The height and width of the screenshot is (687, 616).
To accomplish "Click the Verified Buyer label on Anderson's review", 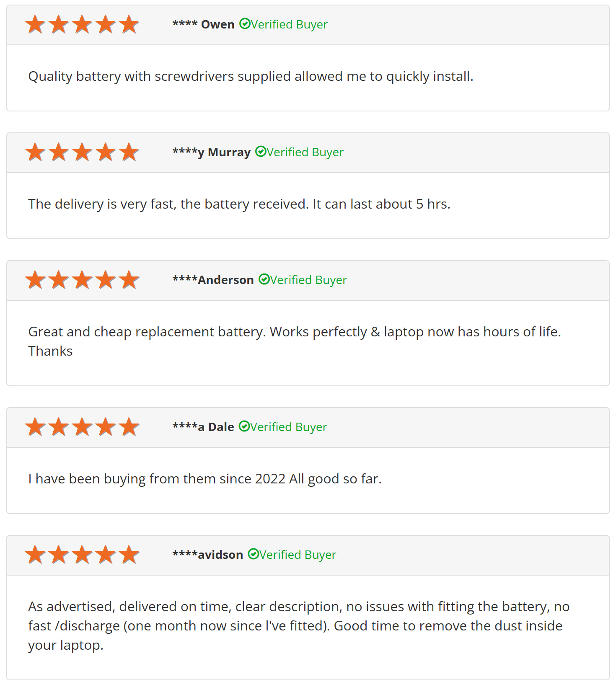I will point(308,280).
